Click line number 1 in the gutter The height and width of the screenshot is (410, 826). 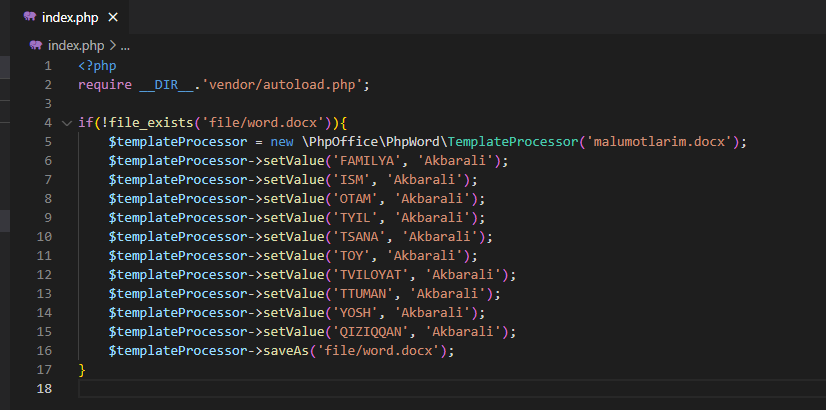point(48,66)
